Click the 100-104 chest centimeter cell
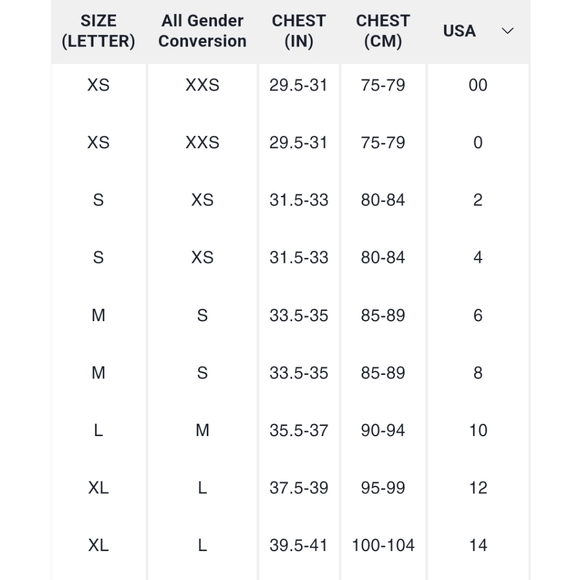Image resolution: width=580 pixels, height=580 pixels. coord(383,546)
